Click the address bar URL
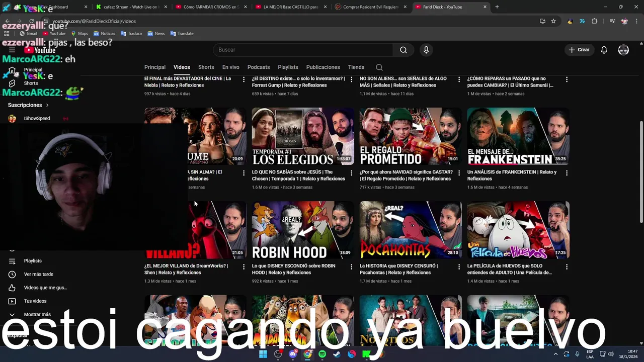The width and height of the screenshot is (644, 362). (x=94, y=21)
